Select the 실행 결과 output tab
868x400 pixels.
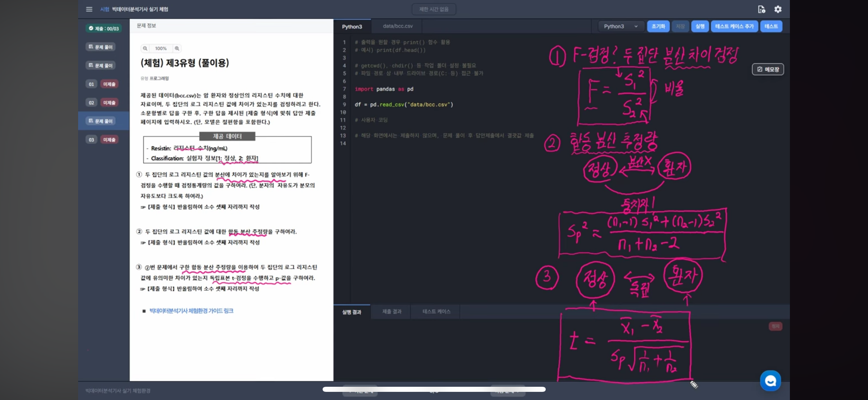click(351, 312)
